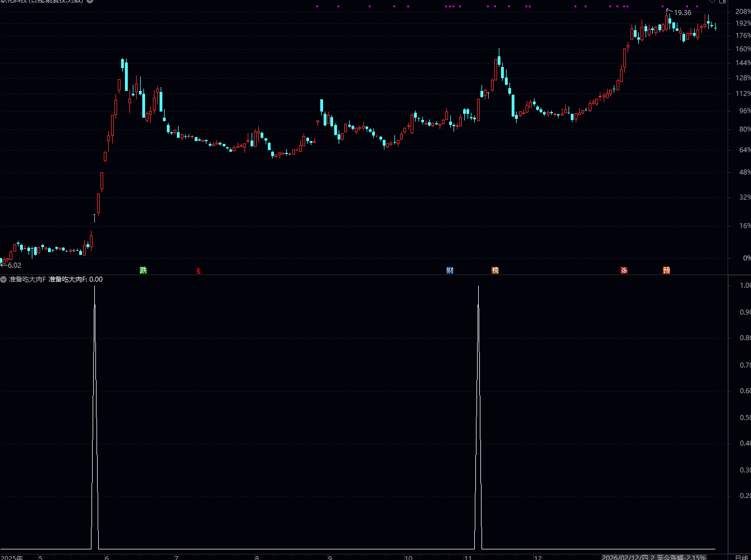The height and width of the screenshot is (560, 751).
Task: Click a magenta signal dot above the candlesticks
Action: [x=317, y=6]
